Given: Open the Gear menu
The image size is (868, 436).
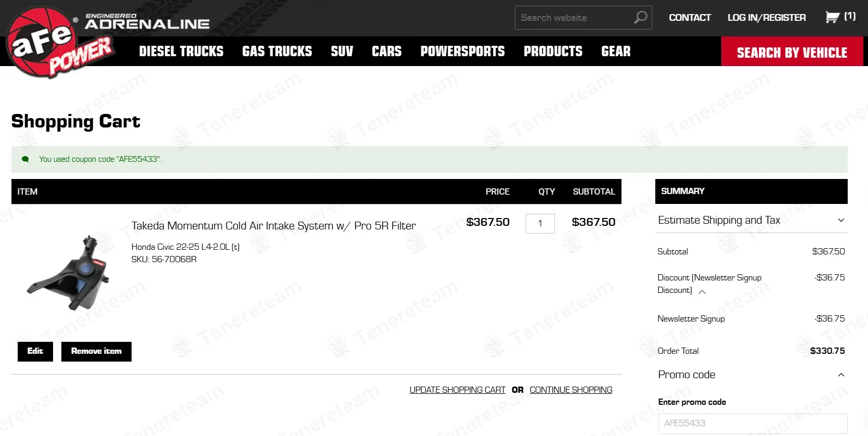Looking at the screenshot, I should (x=616, y=52).
